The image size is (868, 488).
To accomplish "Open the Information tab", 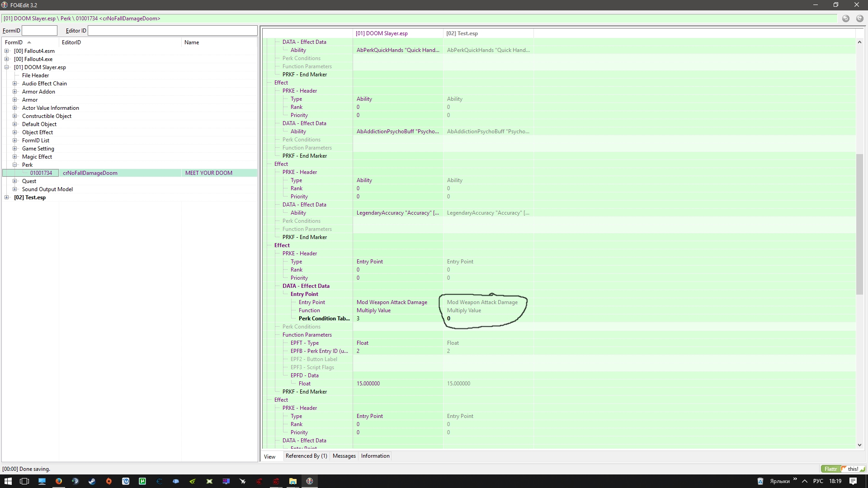I will 375,456.
